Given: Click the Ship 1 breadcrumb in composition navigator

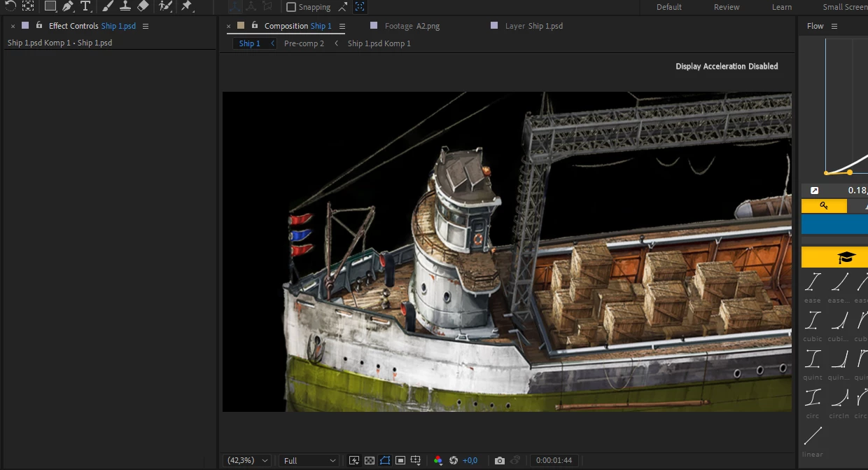Looking at the screenshot, I should [249, 43].
